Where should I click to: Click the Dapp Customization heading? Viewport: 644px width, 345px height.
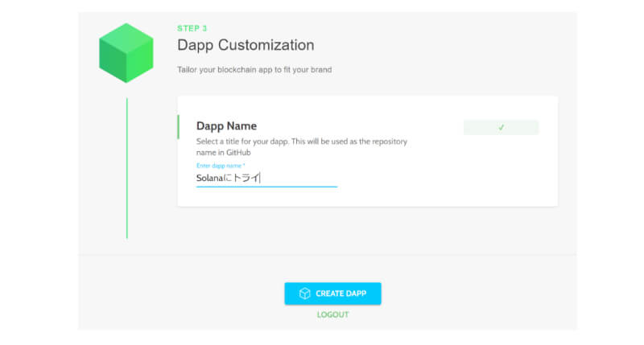tap(245, 45)
